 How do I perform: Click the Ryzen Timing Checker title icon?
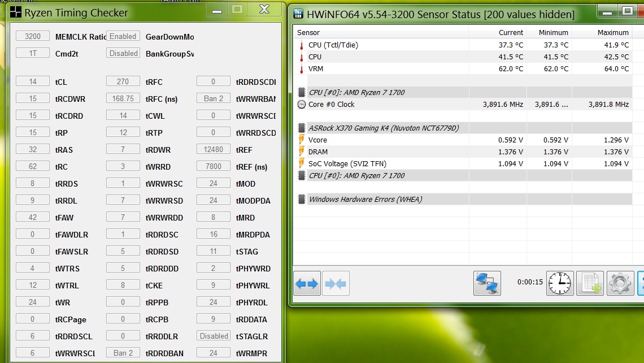(16, 12)
